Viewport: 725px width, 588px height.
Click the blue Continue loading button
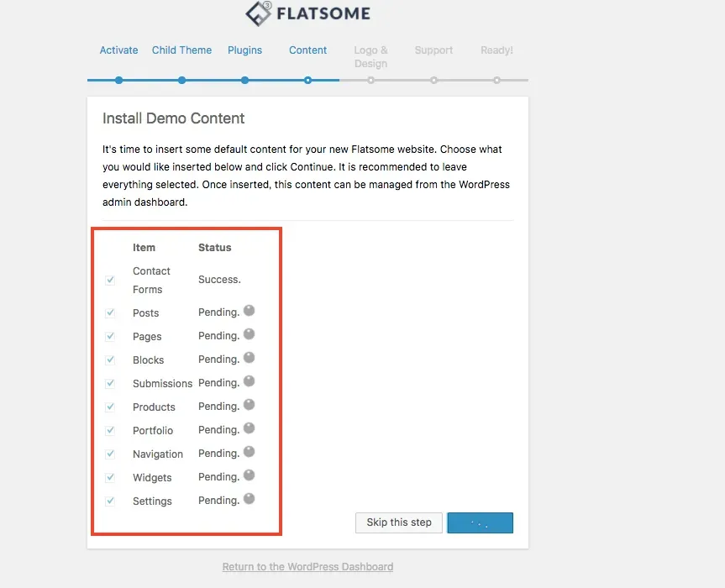click(480, 522)
